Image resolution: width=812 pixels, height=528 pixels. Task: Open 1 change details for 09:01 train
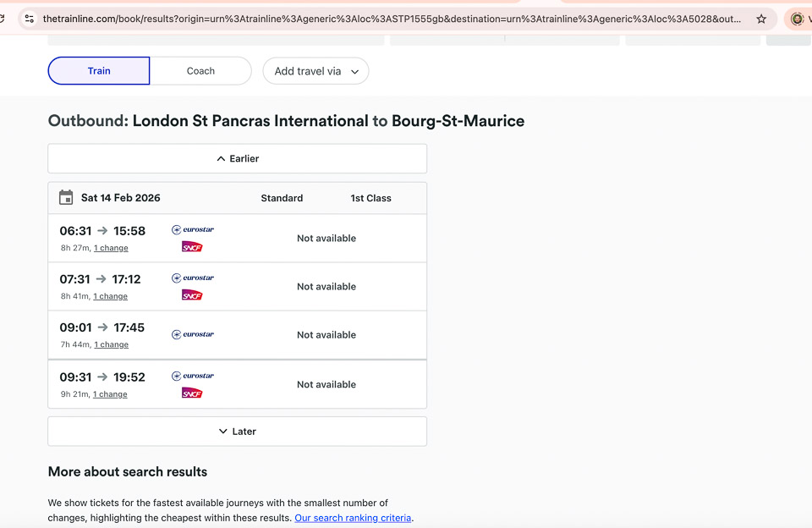pos(111,345)
